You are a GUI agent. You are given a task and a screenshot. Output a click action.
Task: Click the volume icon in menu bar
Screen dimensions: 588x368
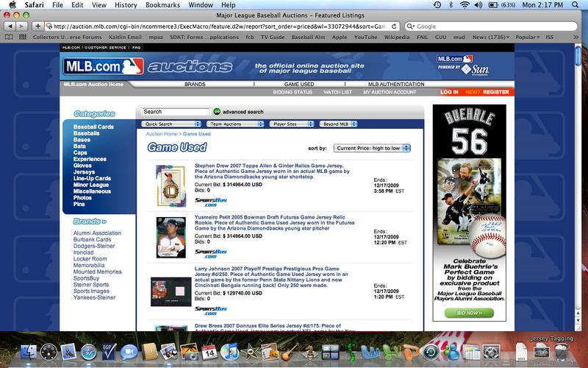[x=478, y=5]
